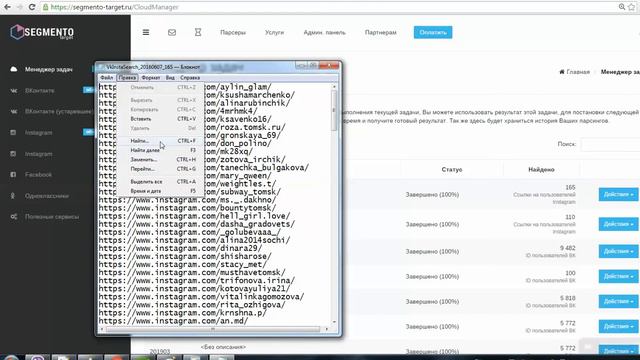The image size is (640, 360).
Task: Click the home icon near Главная
Action: pos(562,72)
